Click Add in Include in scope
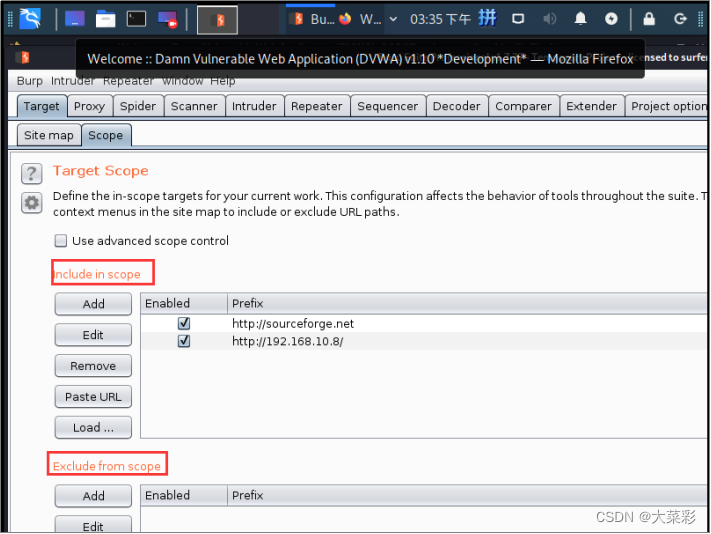The image size is (711, 534). 93,304
